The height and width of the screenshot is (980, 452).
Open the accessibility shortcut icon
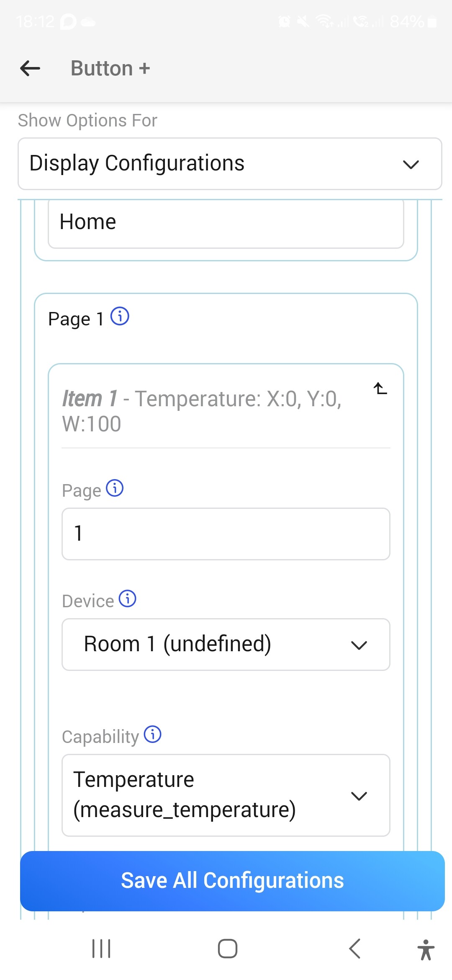point(426,949)
